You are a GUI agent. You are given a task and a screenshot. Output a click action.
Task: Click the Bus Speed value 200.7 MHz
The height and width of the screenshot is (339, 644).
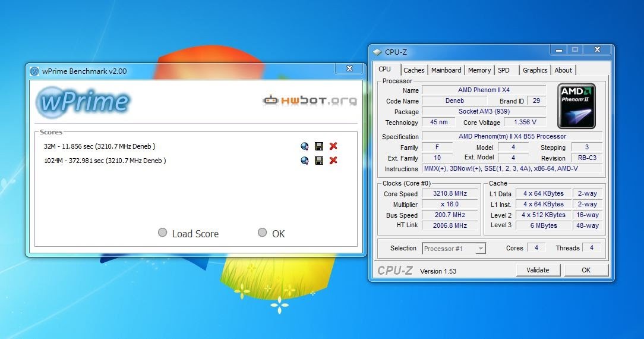450,215
